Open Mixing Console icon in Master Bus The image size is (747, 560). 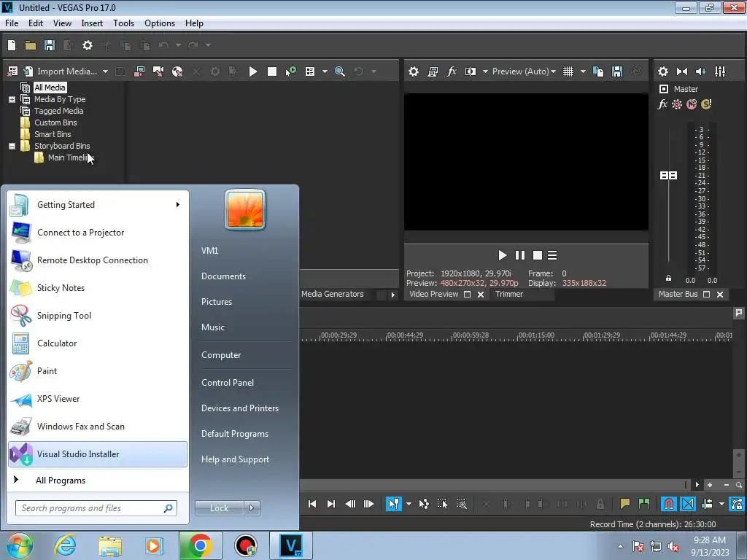point(720,71)
